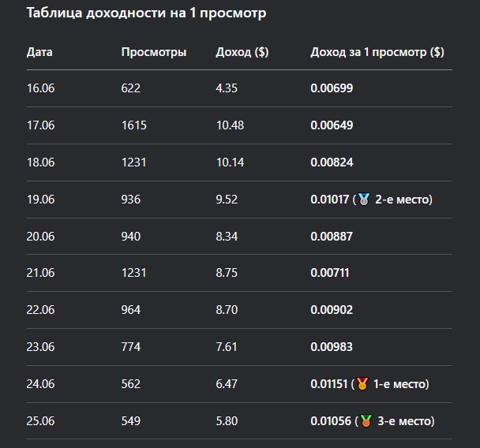Click the silver medal icon for 19.06
The image size is (480, 448).
coord(364,200)
